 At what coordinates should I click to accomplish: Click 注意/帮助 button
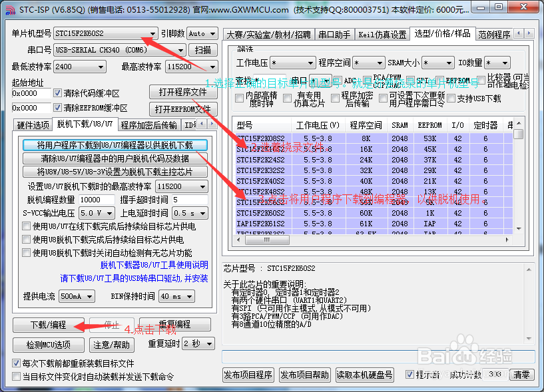pyautogui.click(x=111, y=345)
